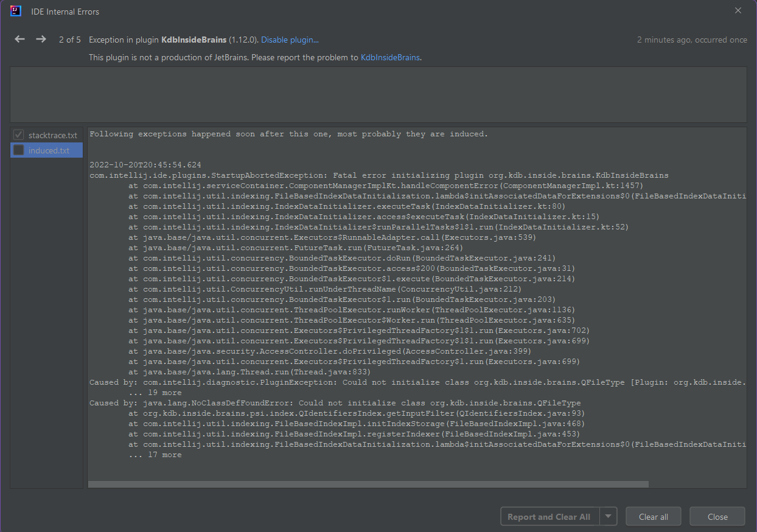Image resolution: width=757 pixels, height=532 pixels.
Task: Close the IDE Internal Errors dialog with X
Action: coord(738,11)
